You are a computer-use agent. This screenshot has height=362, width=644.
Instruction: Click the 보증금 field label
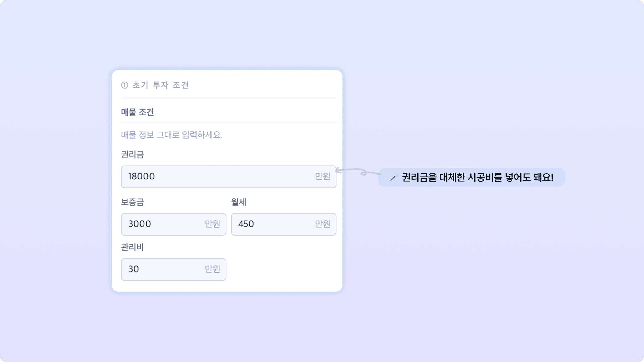pyautogui.click(x=132, y=202)
